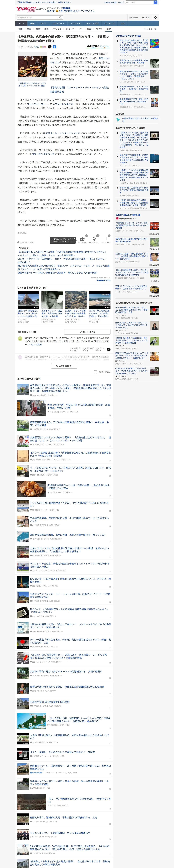Open ラーメン屋にきたのに article in list
This screenshot has height=868, width=174.
pos(70,469)
